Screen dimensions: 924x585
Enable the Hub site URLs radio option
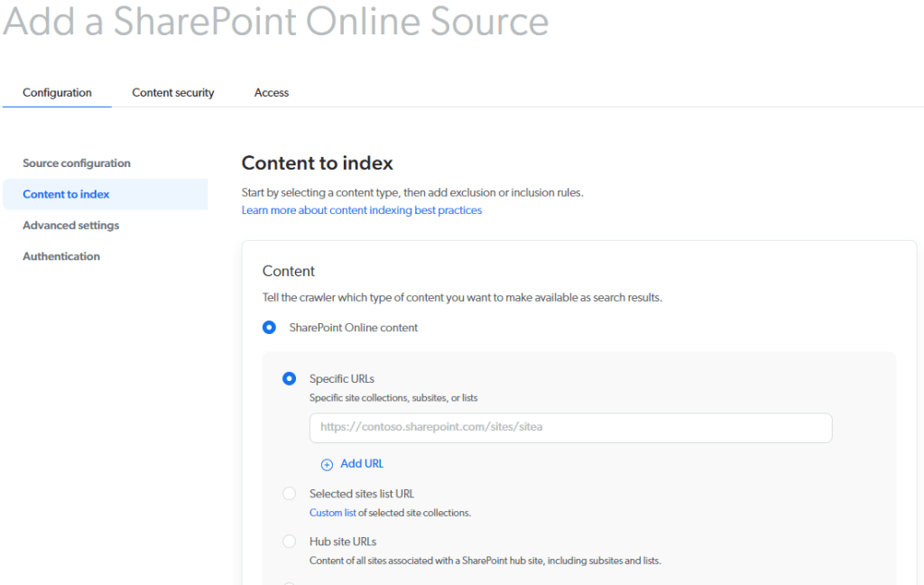coord(289,542)
